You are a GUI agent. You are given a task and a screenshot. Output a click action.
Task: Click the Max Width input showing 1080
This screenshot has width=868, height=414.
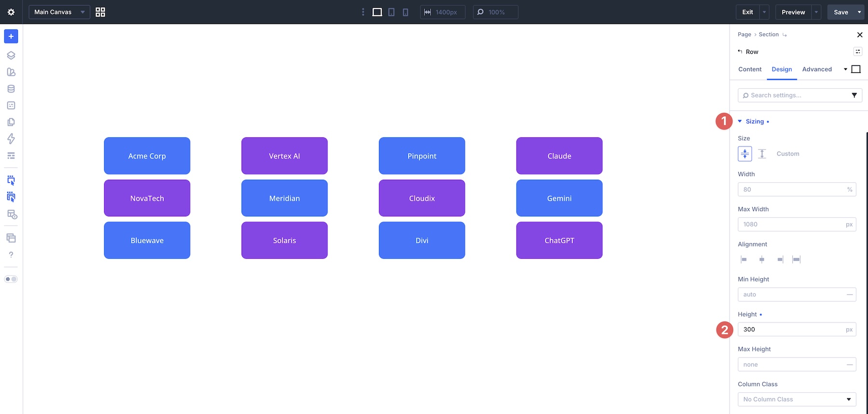click(x=797, y=224)
